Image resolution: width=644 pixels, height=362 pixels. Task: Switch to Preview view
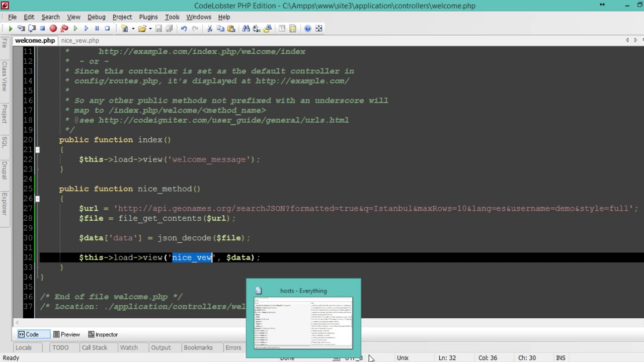point(66,334)
